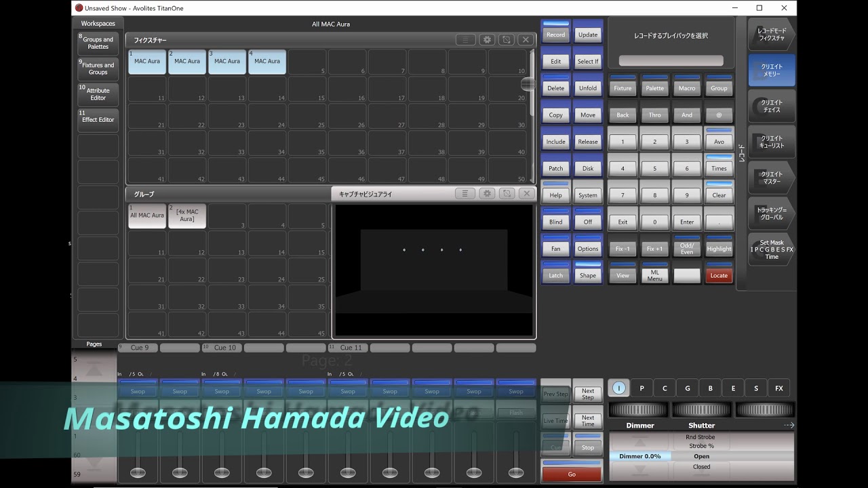The width and height of the screenshot is (868, 488).
Task: Click the Cue 11 playback fader
Action: click(348, 472)
